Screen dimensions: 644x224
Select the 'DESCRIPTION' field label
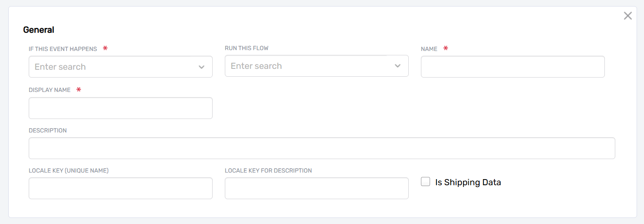click(48, 130)
